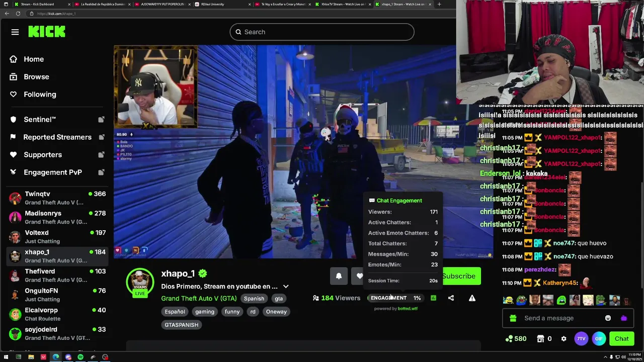This screenshot has width=644, height=362.
Task: Click the ENGAGEMENT 1% badge
Action: 395,298
